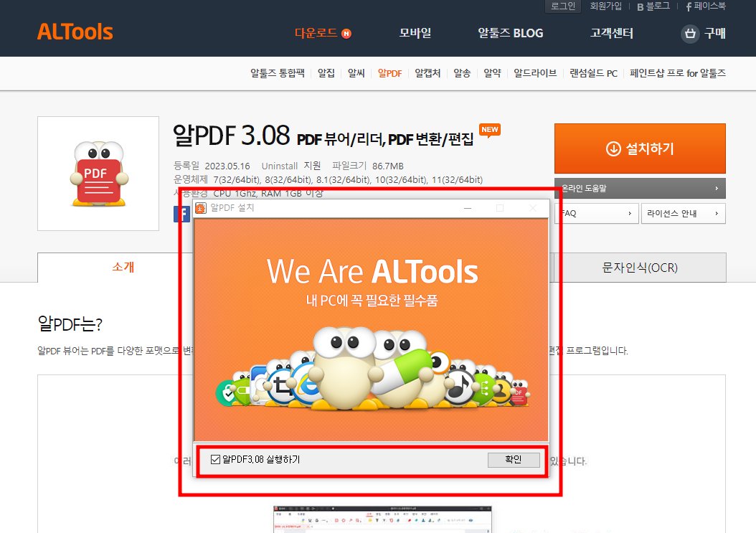The image size is (756, 533).
Task: Click the orange N badge beside 다운로드
Action: [346, 33]
